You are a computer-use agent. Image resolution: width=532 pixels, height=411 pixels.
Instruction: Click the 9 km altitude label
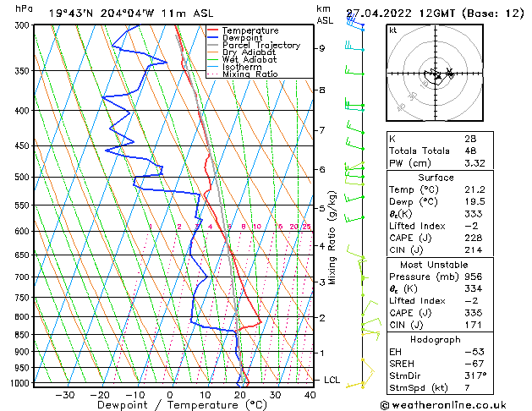tap(321, 48)
